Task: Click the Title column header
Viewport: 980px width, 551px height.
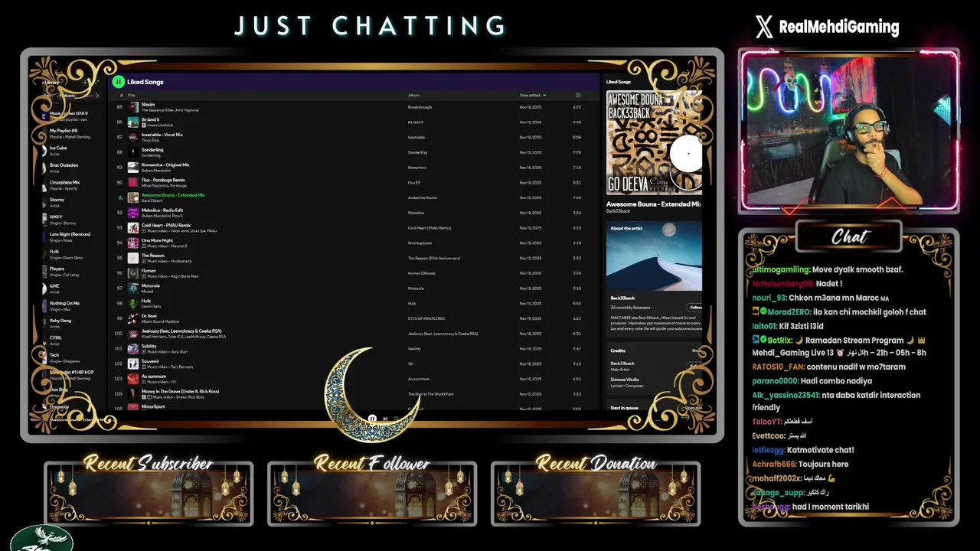Action: click(131, 95)
